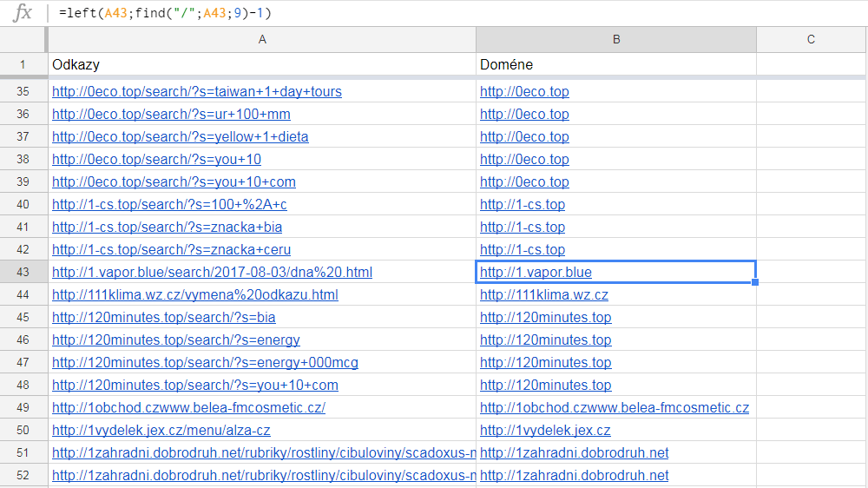Select row 52 header
This screenshot has width=868, height=488.
pos(23,475)
